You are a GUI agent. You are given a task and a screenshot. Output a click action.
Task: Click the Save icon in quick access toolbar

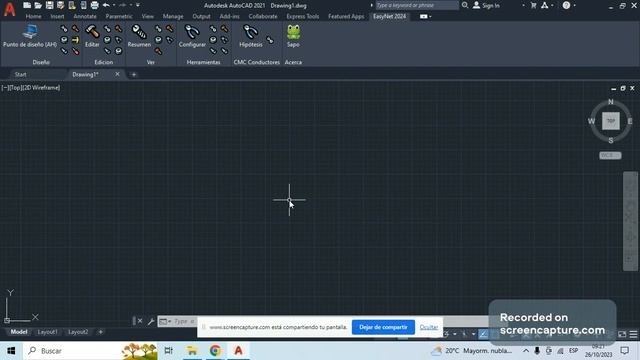49,5
